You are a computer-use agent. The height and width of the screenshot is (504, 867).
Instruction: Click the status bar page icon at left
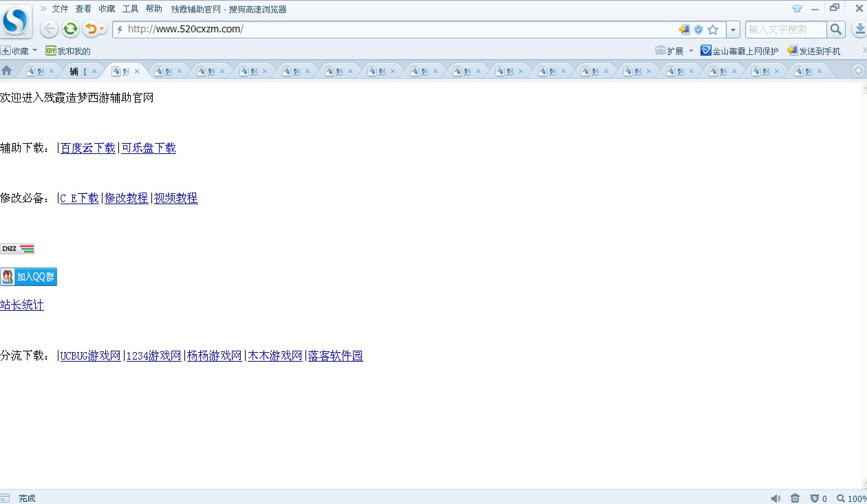(x=5, y=498)
